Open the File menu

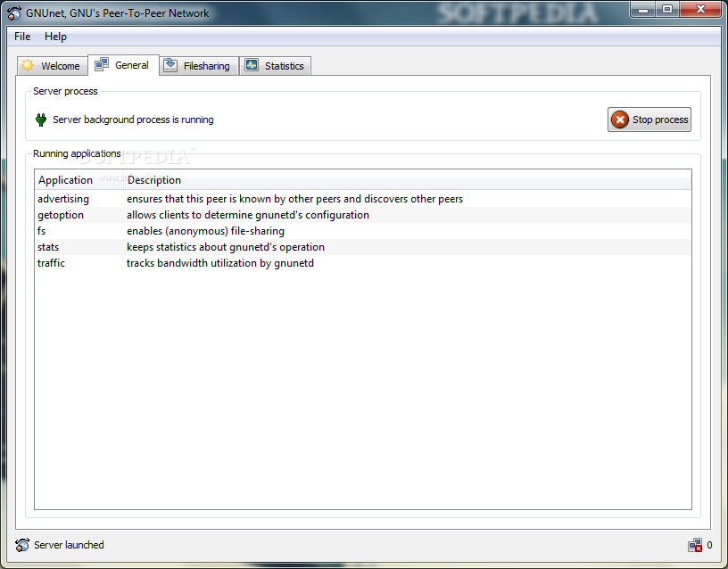[22, 37]
